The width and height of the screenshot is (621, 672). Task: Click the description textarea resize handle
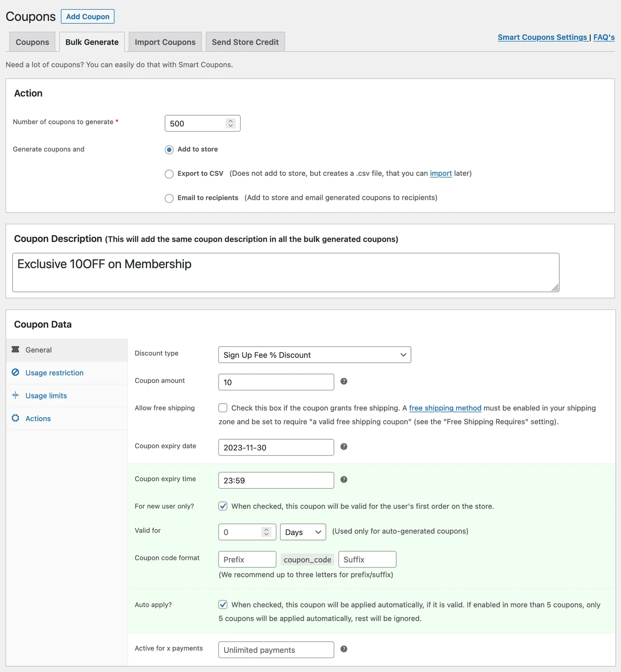(555, 288)
